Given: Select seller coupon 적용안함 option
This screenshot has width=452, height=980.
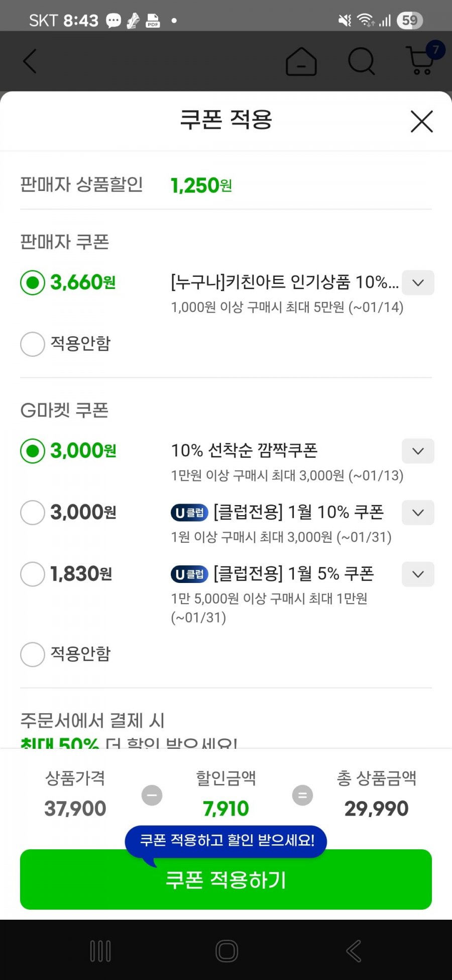Looking at the screenshot, I should [x=33, y=344].
